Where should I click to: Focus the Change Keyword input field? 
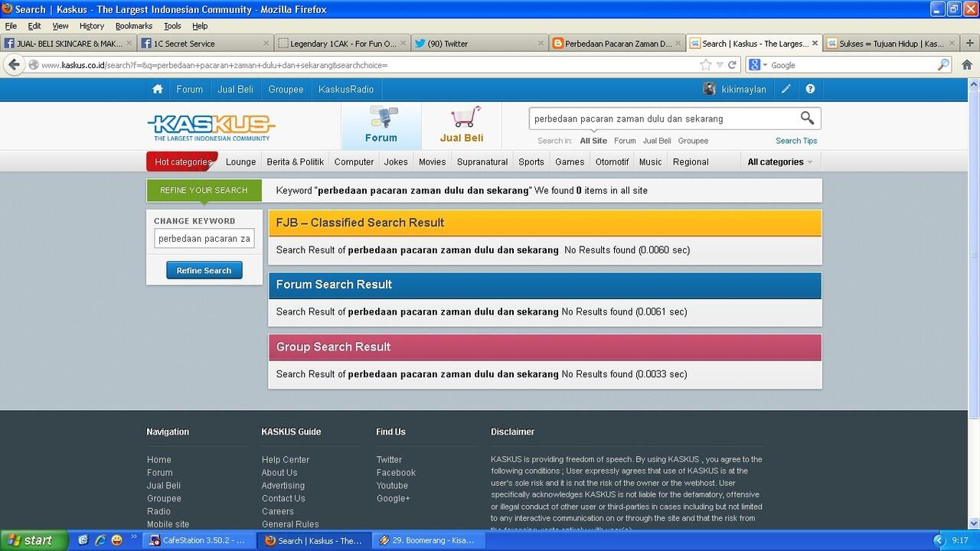coord(204,239)
